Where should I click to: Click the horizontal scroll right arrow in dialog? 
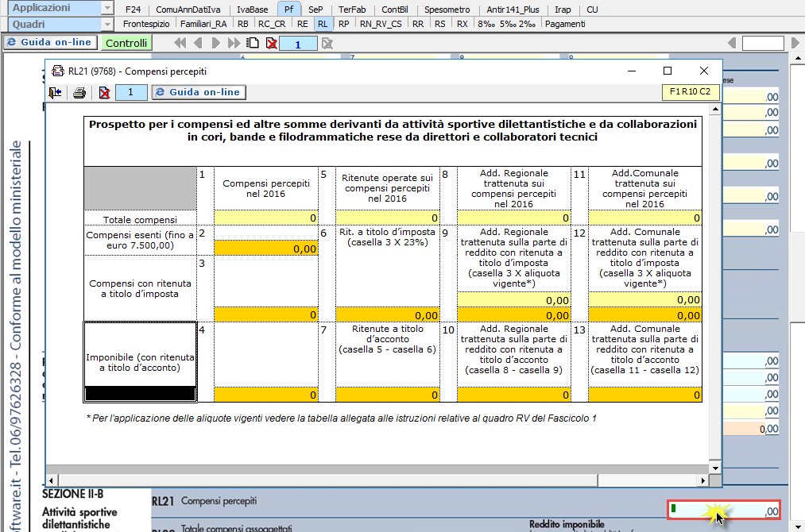702,480
